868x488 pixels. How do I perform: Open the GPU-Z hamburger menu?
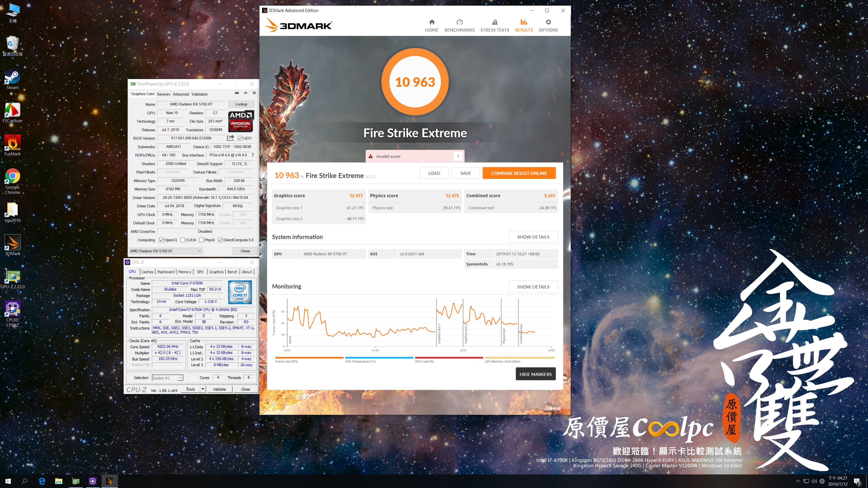click(x=254, y=93)
